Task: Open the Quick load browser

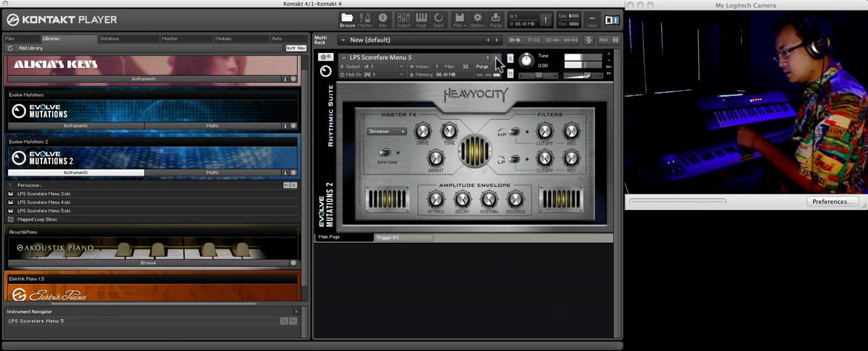Action: 439,20
